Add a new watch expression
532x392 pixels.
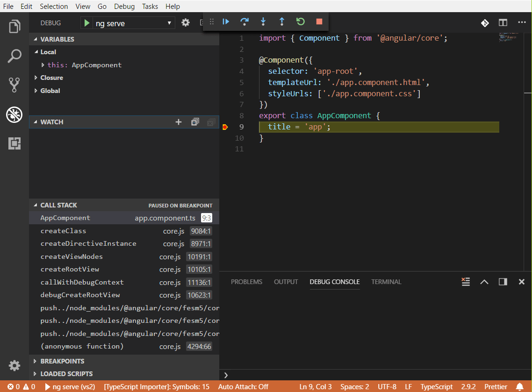[179, 122]
